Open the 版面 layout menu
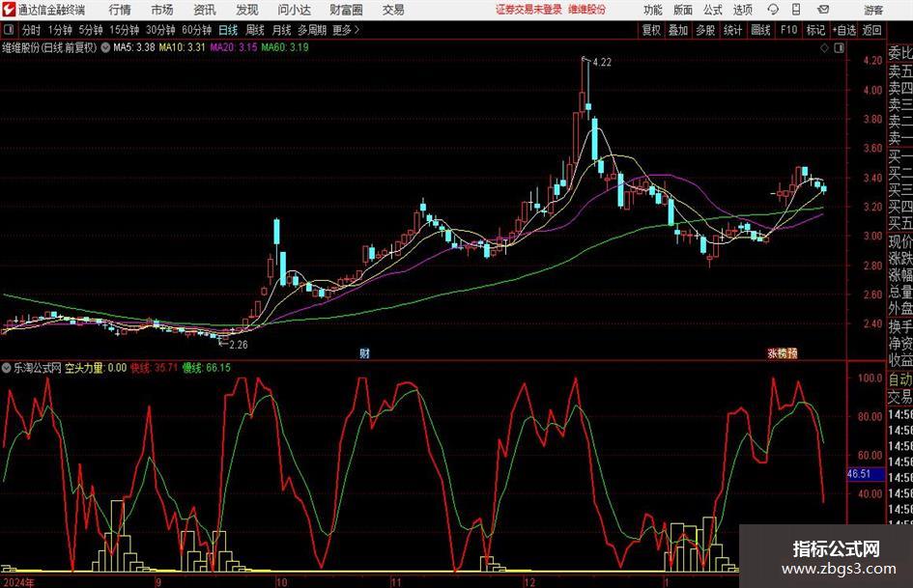913x588 pixels. tap(683, 10)
